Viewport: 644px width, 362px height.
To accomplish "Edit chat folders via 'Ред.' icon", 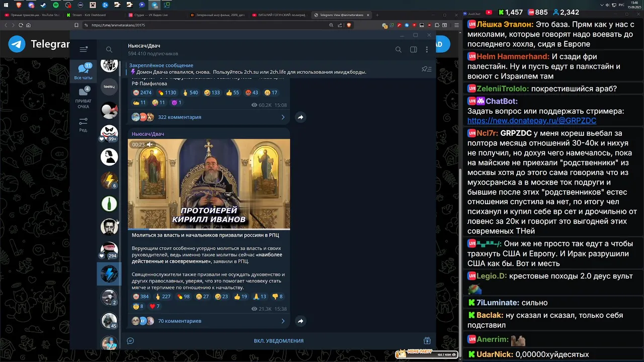I will click(x=84, y=124).
